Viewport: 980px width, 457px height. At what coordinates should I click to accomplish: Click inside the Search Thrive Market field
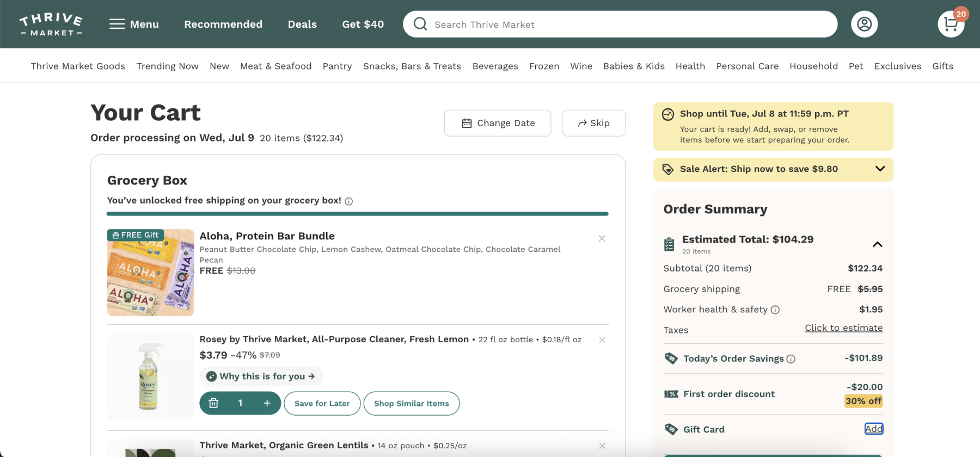click(620, 24)
